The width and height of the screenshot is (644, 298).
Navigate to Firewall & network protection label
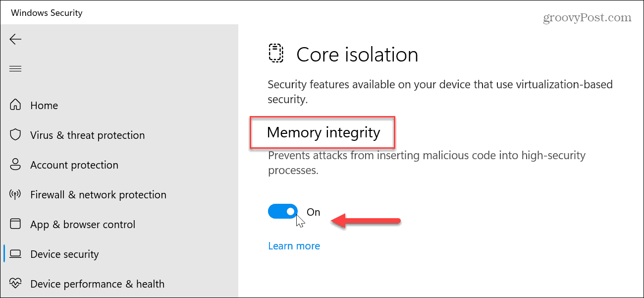(x=98, y=195)
